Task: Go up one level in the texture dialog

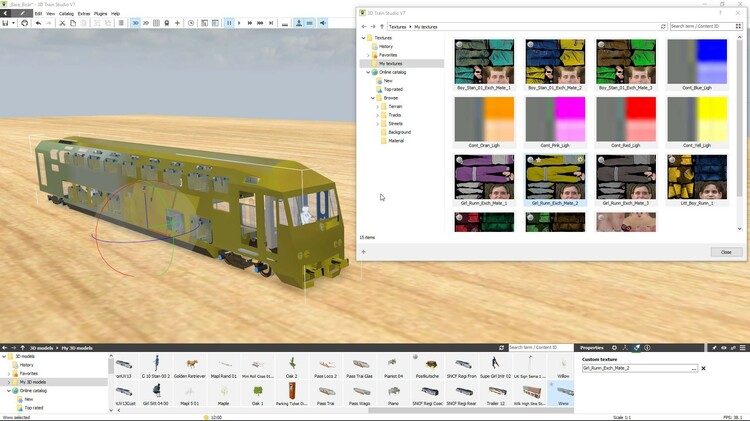Action: 381,26
